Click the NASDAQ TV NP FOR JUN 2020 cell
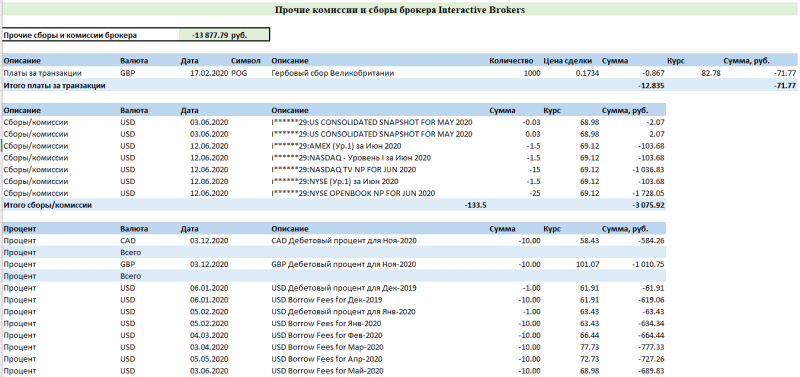The height and width of the screenshot is (377, 800). [344, 170]
